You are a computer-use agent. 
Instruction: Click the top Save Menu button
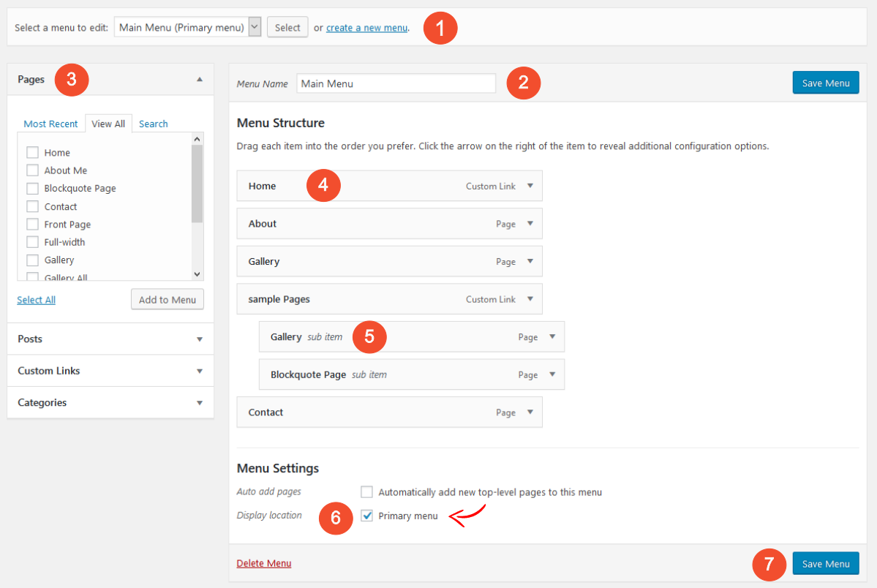(826, 83)
